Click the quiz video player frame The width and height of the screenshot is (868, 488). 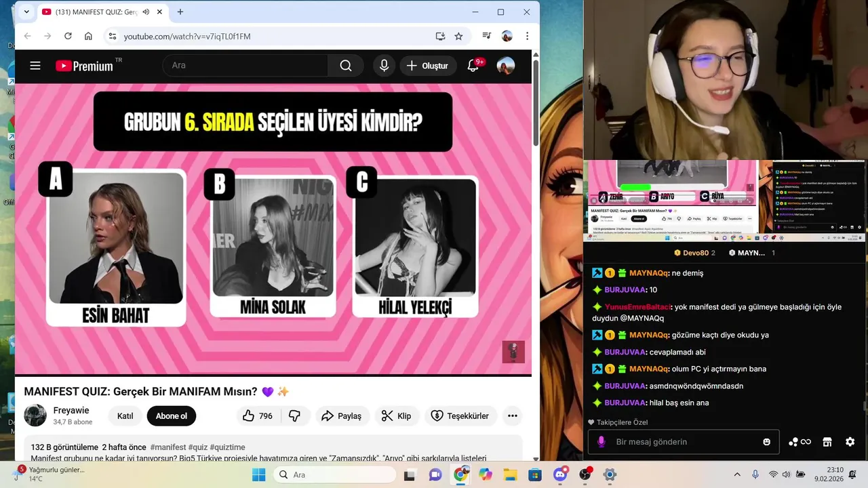[x=273, y=228]
